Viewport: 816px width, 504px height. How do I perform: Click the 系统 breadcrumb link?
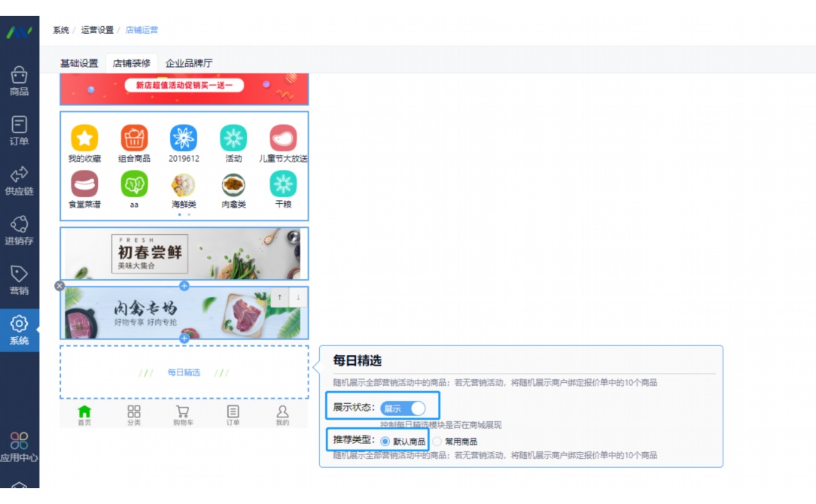pyautogui.click(x=61, y=29)
